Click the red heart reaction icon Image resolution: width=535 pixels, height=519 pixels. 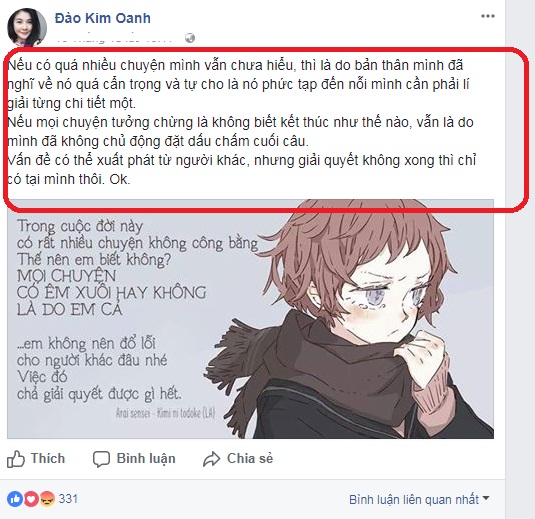(x=31, y=499)
